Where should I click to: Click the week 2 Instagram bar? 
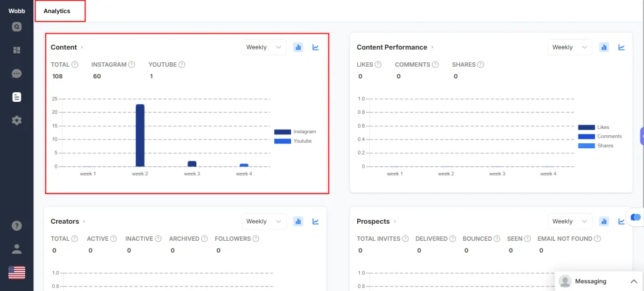(140, 135)
